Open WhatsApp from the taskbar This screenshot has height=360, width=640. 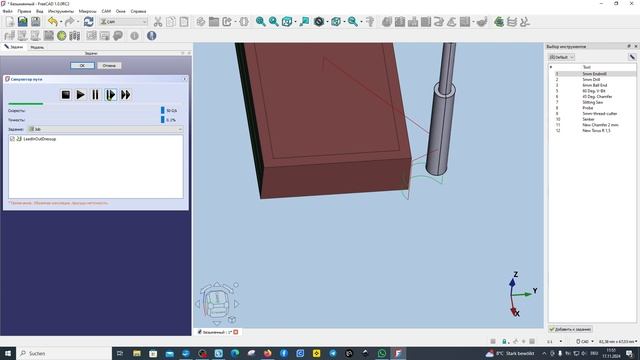[x=382, y=353]
